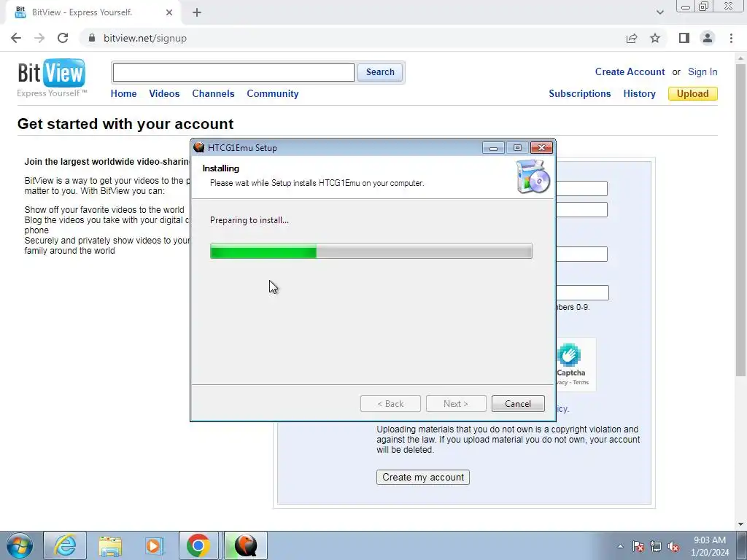Screen dimensions: 747x560
Task: Show hidden system tray icons
Action: 620,546
